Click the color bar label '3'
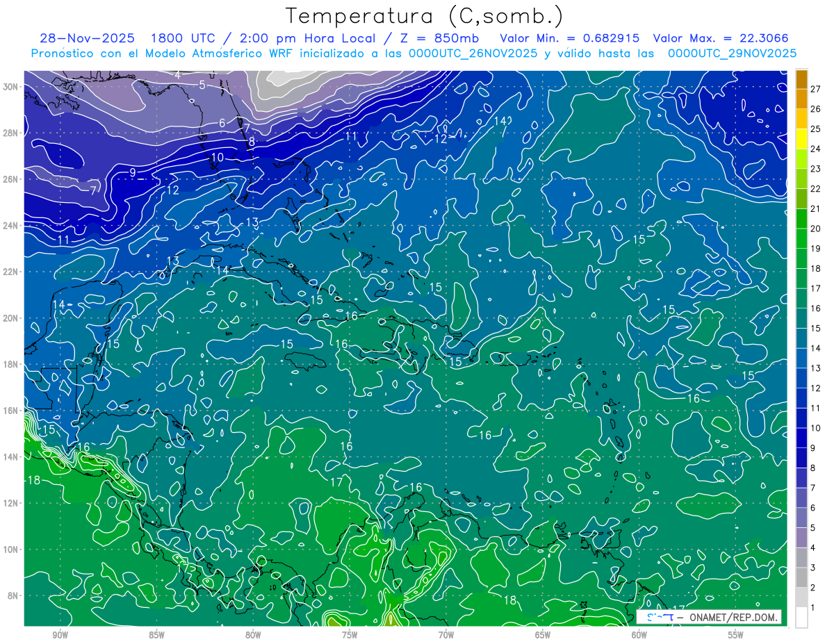The width and height of the screenshot is (834, 644). [x=813, y=568]
